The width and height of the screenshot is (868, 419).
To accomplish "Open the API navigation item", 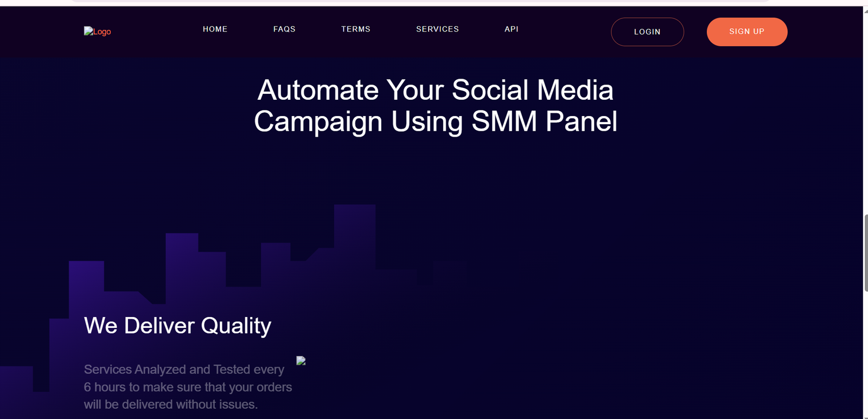I will 512,29.
